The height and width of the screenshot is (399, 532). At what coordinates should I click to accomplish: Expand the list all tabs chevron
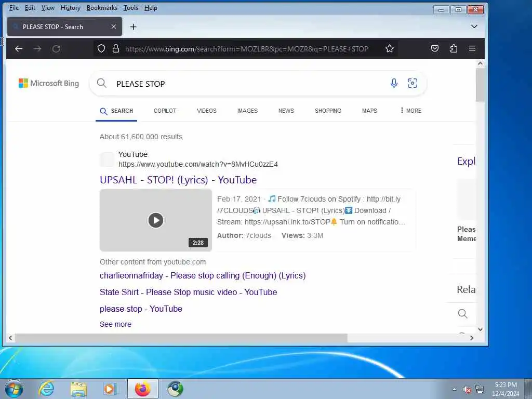point(474,26)
